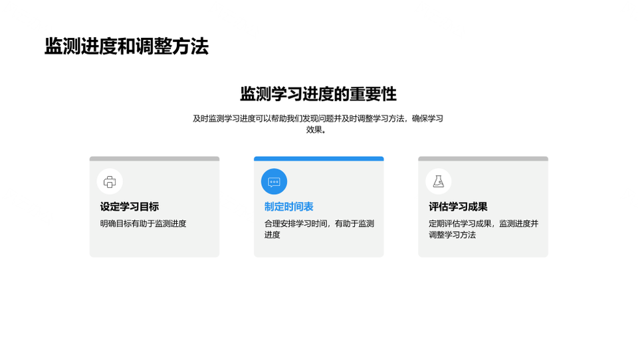The width and height of the screenshot is (638, 364).
Task: Click the paragraph starting 及时监测学习进度
Action: [x=318, y=124]
